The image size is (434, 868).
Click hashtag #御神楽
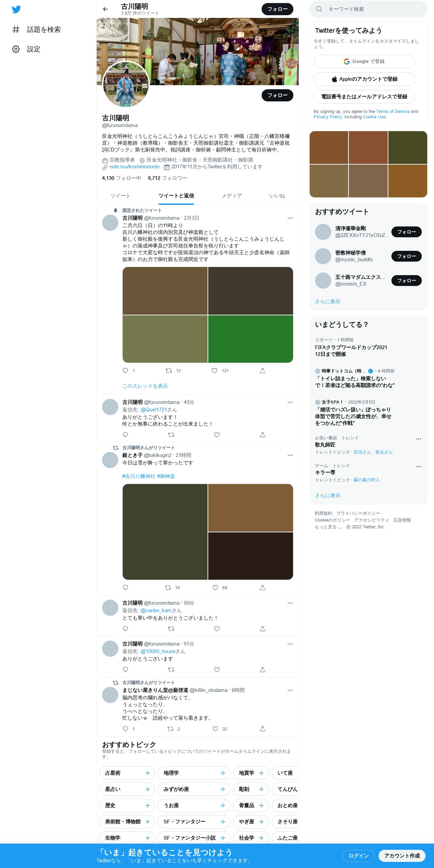tap(166, 476)
